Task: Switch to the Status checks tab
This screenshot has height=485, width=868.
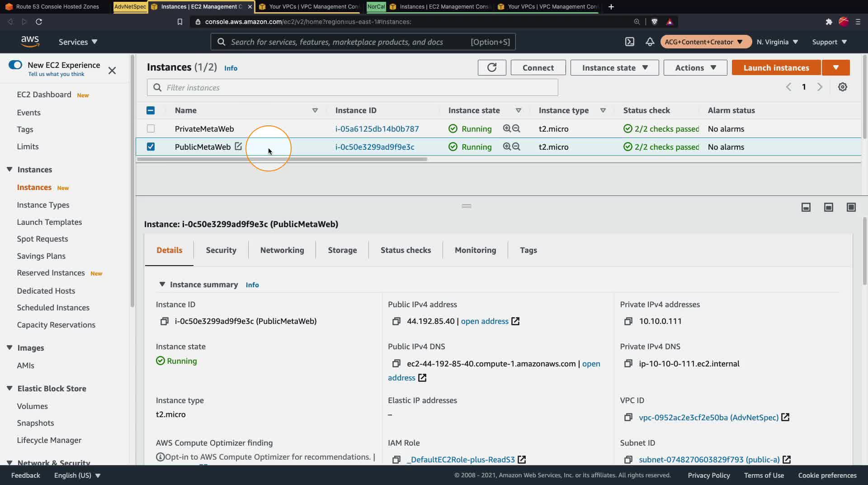Action: click(406, 250)
